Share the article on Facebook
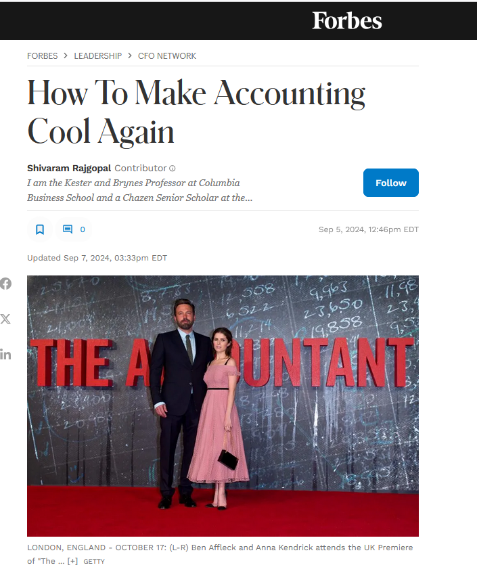Viewport: 477px width, 580px height. (5, 284)
